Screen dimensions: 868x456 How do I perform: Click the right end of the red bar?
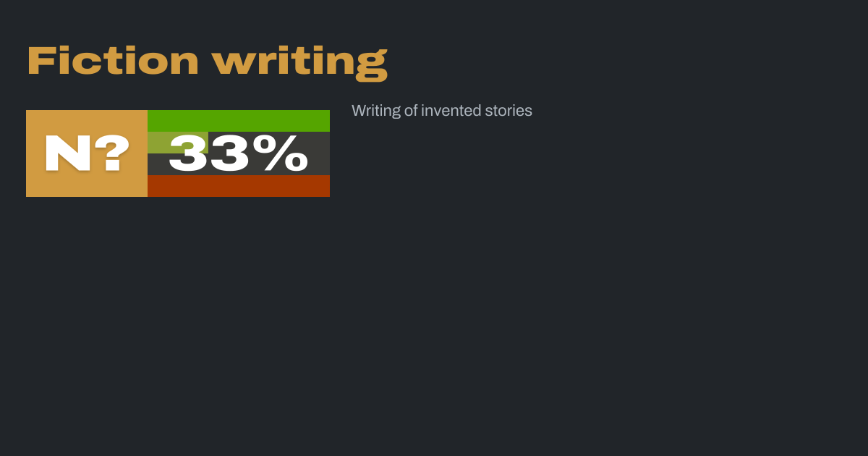324,186
